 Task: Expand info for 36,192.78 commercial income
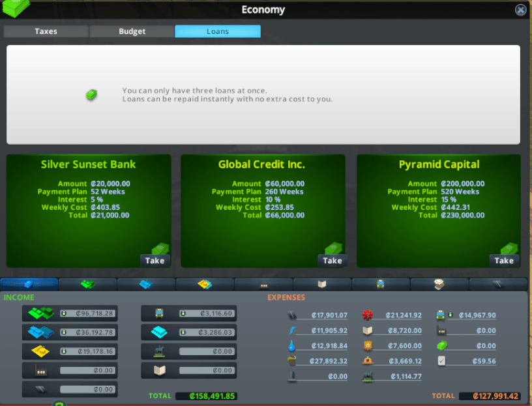(64, 332)
